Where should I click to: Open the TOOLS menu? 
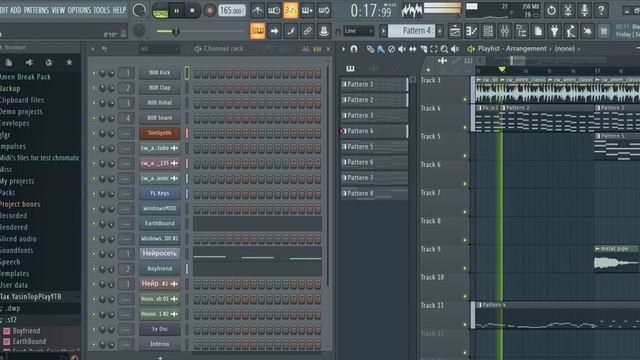[x=102, y=10]
